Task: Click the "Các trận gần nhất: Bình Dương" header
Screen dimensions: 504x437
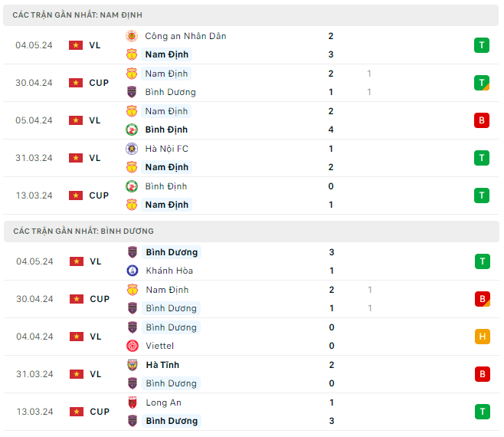Action: tap(83, 231)
